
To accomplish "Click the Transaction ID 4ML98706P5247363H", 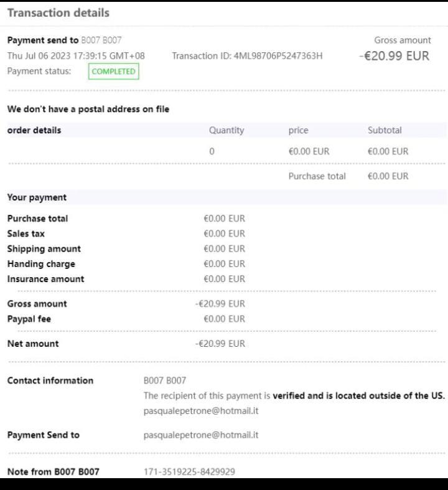I will pos(278,56).
